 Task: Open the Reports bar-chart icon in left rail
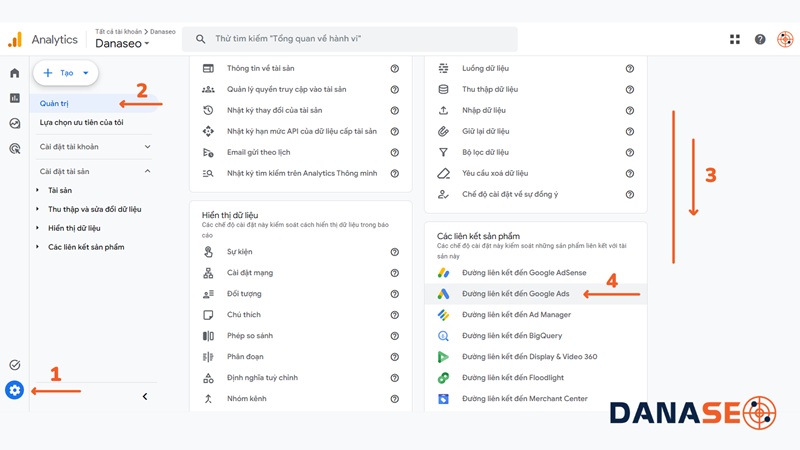click(x=15, y=98)
